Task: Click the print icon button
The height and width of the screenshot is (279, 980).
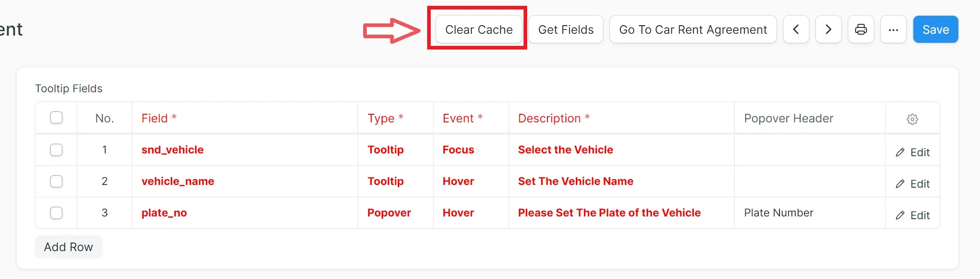Action: click(861, 30)
